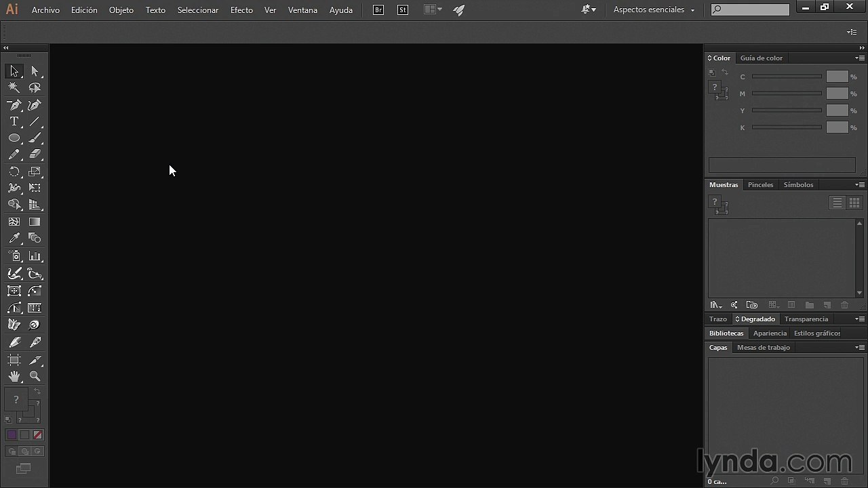Image resolution: width=868 pixels, height=488 pixels.
Task: Open the Muestras panel options menu
Action: click(x=860, y=185)
